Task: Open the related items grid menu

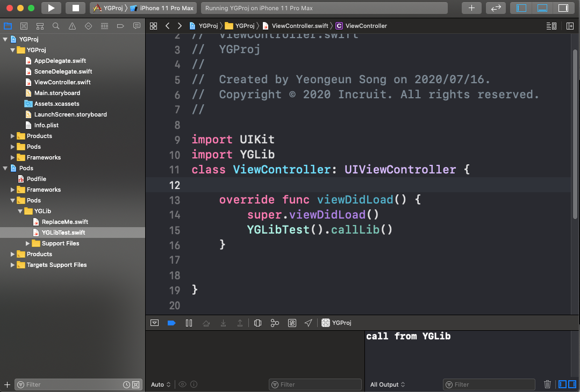Action: (x=153, y=26)
